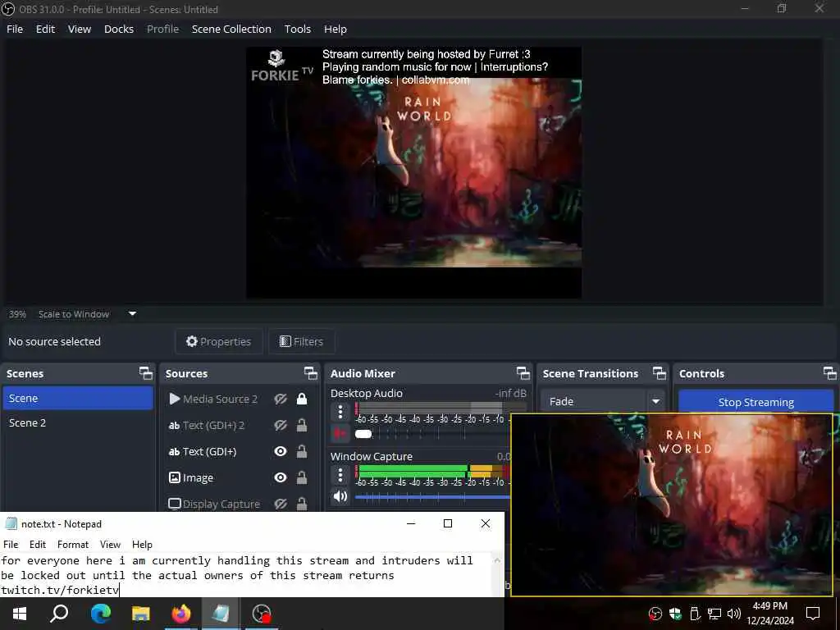Open the Notepad File menu
Screen dimensions: 840x630
click(x=11, y=545)
